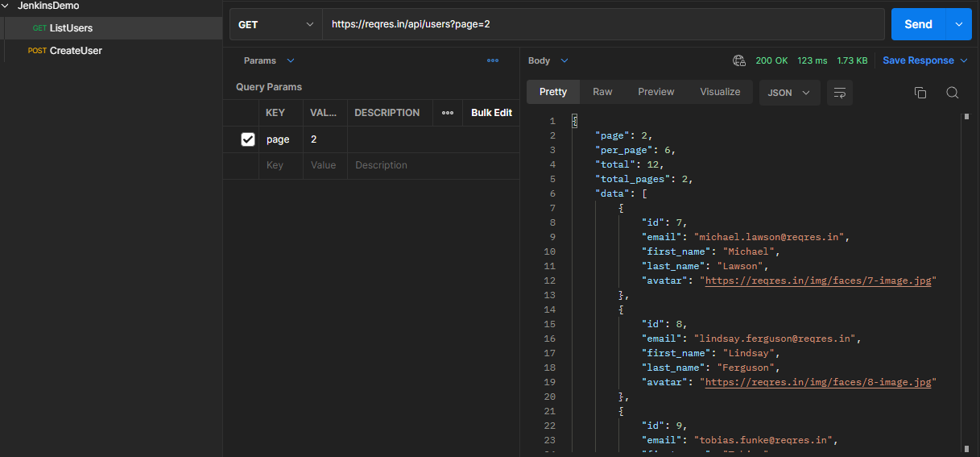This screenshot has width=980, height=457.
Task: Click the DESCRIPTION column header
Action: click(387, 113)
